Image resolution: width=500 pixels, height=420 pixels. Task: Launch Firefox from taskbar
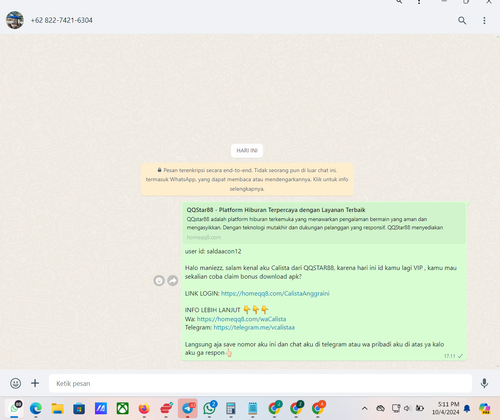[x=144, y=408]
